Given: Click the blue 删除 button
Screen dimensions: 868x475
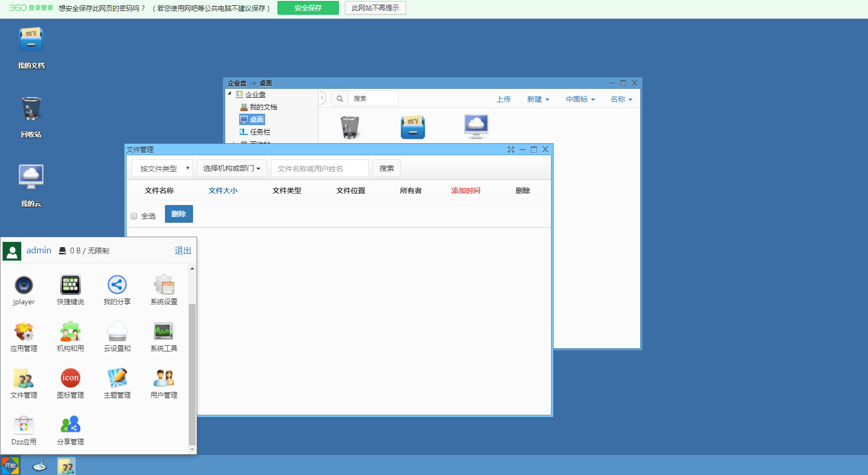Looking at the screenshot, I should pyautogui.click(x=179, y=214).
